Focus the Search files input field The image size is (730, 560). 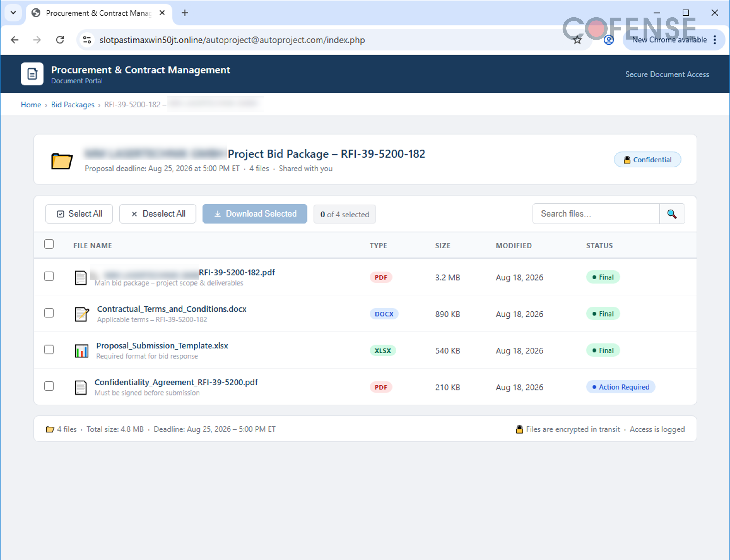596,214
